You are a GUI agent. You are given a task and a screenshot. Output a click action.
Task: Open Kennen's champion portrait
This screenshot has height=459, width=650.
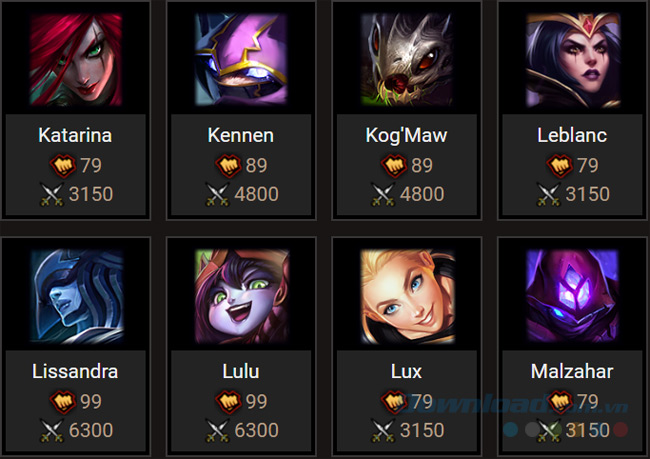point(241,59)
